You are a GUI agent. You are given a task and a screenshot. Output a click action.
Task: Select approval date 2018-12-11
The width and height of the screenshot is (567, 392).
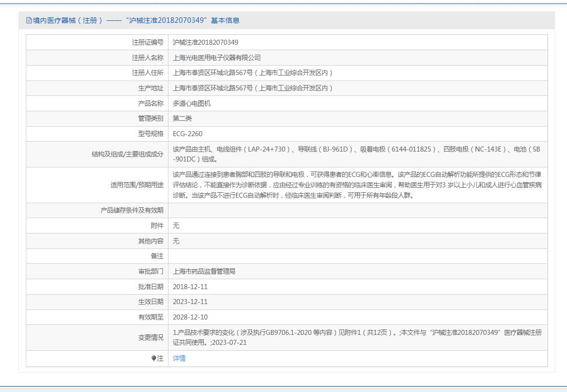pyautogui.click(x=190, y=287)
